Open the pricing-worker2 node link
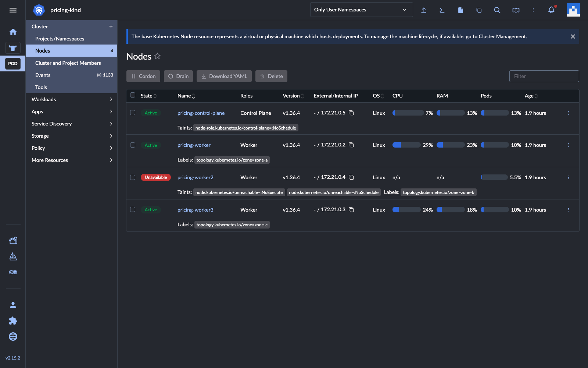 coord(195,177)
